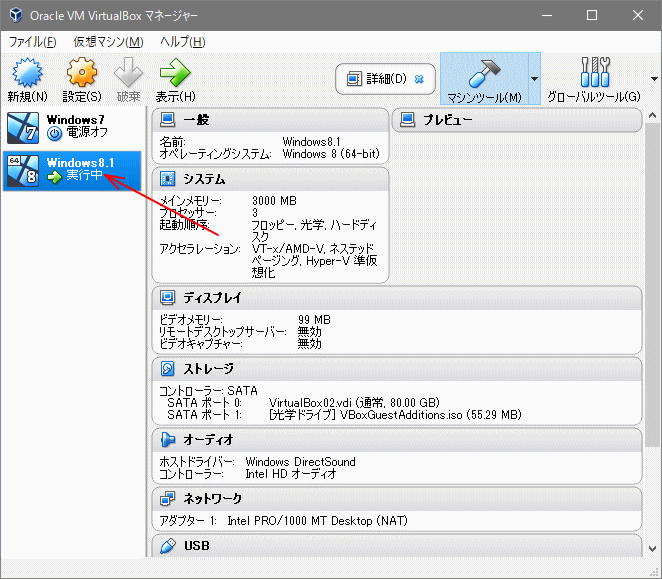Maximize the VirtualBox Manager window
The image size is (662, 579).
(x=592, y=15)
